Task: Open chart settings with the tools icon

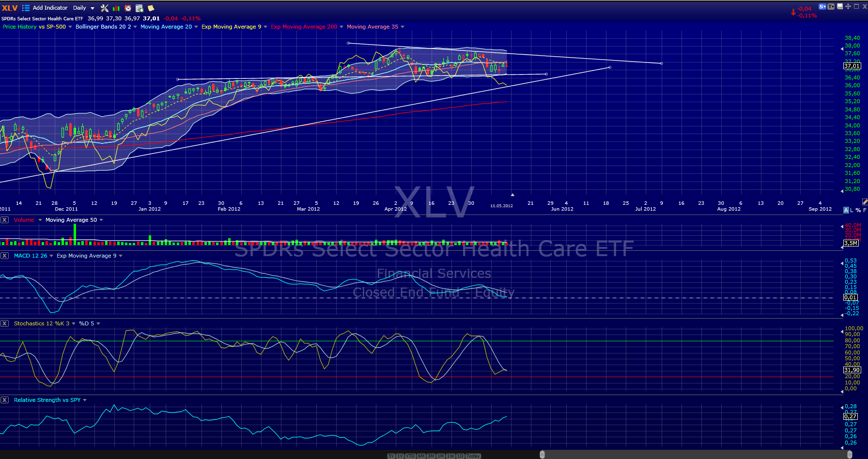Action: click(104, 8)
